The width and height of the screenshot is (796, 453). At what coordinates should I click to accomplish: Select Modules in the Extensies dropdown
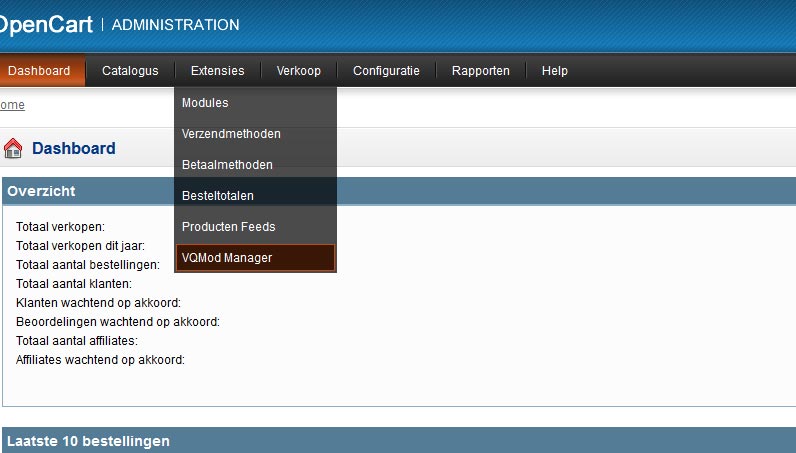pos(255,103)
